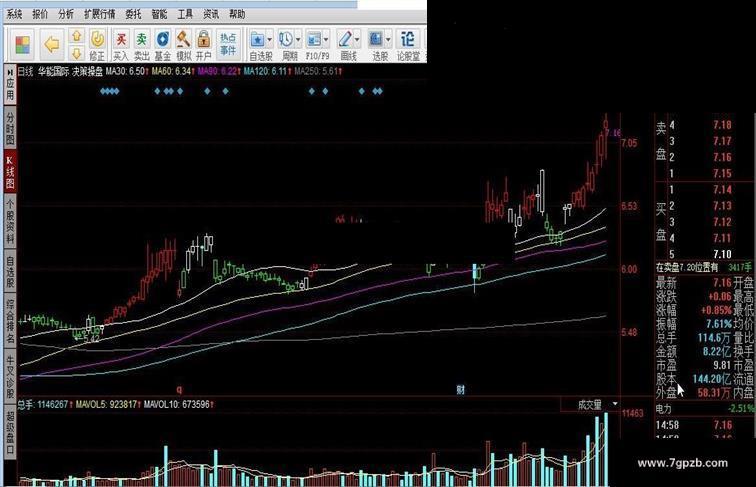Click the 财 marker on time axis

tap(460, 390)
